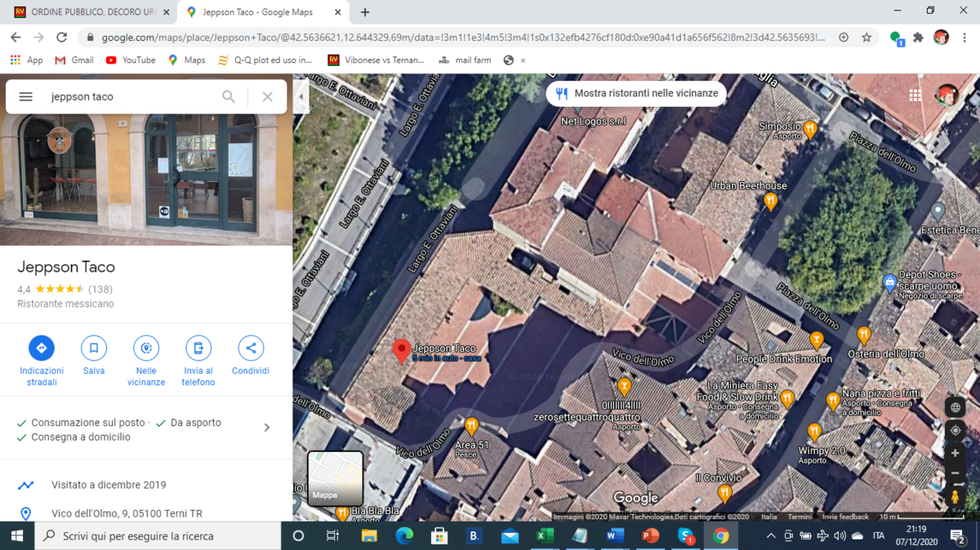
Task: Open the Google apps grid on map
Action: 915,95
